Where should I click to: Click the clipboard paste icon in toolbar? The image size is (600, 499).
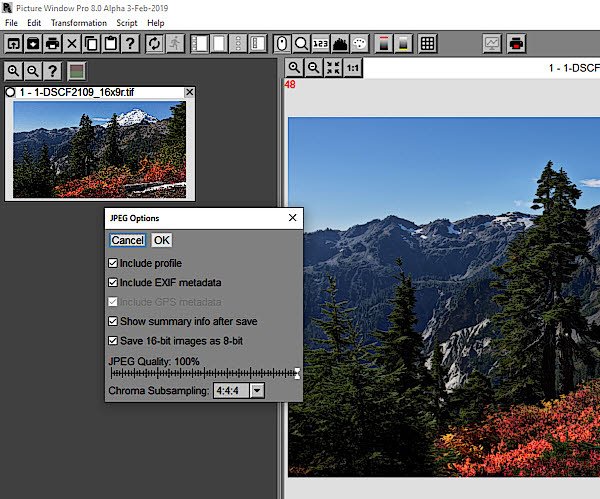110,43
